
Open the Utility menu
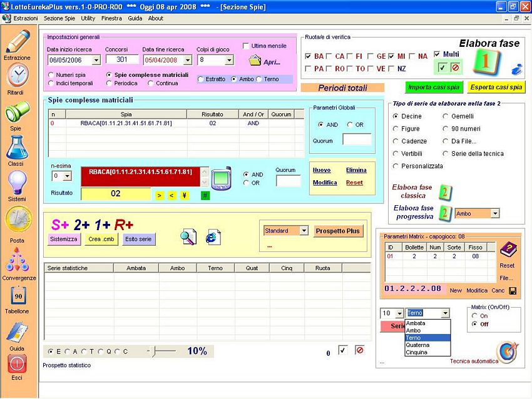pos(88,18)
